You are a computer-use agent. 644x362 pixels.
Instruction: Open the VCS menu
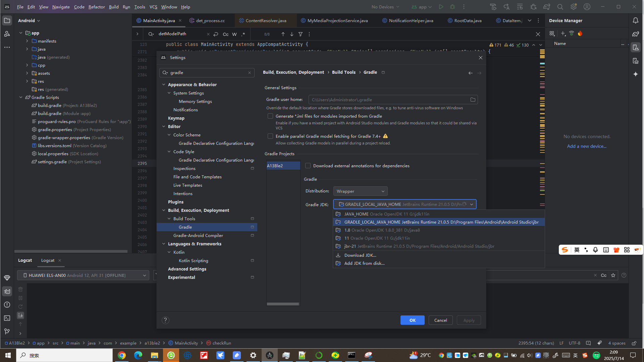[153, 7]
